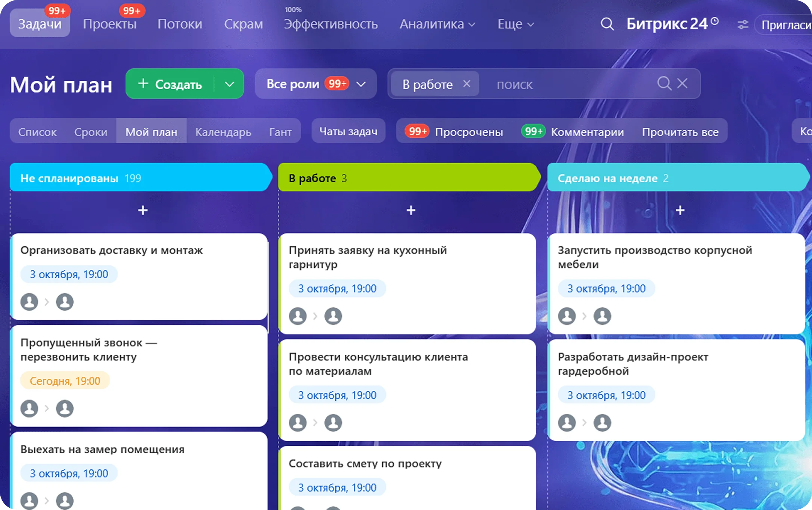Open the Проекты section
The height and width of the screenshot is (510, 812).
[x=110, y=24]
